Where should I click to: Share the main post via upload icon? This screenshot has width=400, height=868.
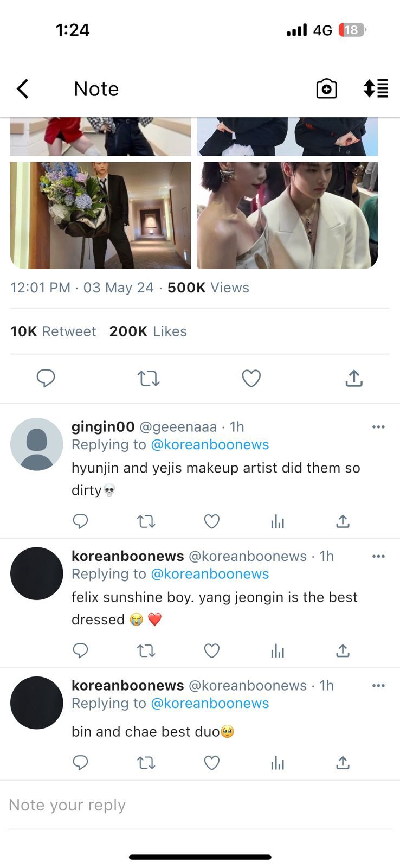(x=353, y=378)
